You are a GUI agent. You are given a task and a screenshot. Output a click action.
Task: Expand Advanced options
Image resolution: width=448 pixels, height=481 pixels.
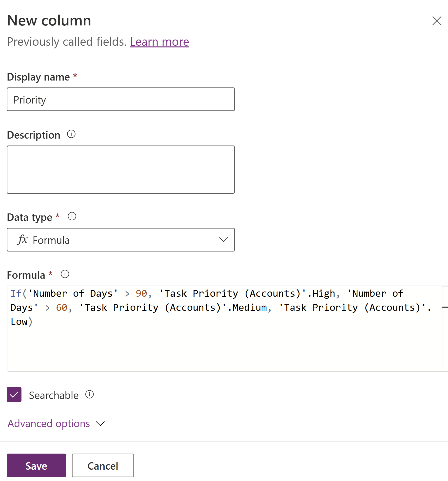pos(49,424)
